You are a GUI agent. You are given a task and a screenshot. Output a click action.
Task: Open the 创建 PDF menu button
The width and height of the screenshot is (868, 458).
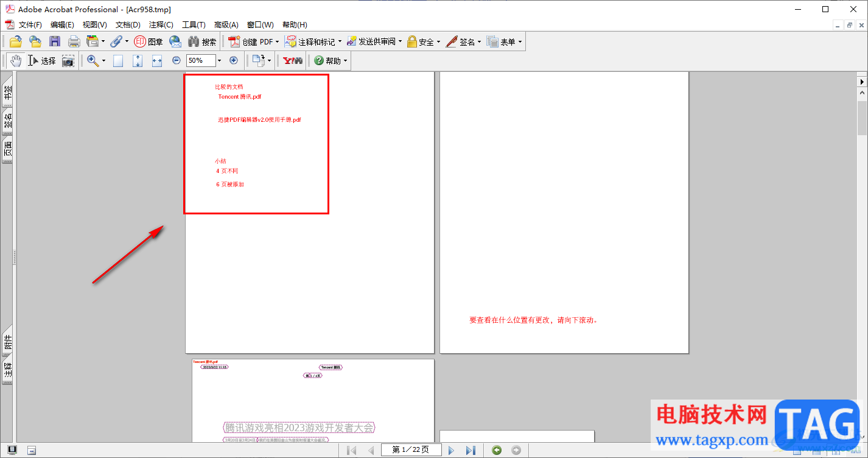tap(254, 41)
